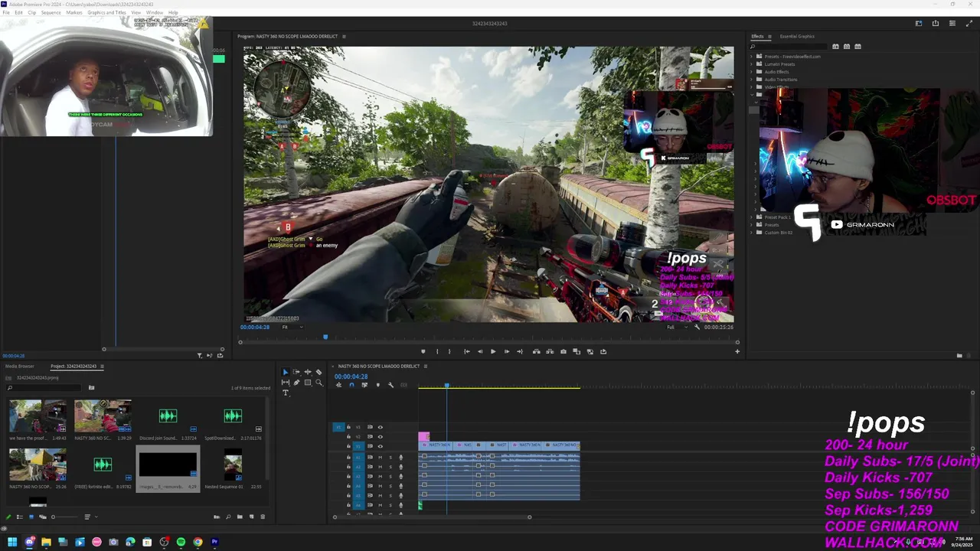The height and width of the screenshot is (551, 980).
Task: Select the Rectangle tool
Action: [x=308, y=383]
